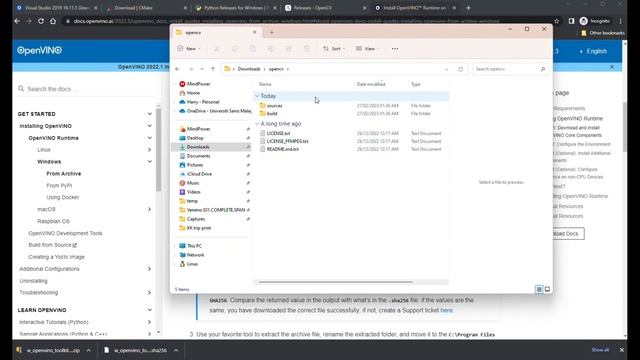The image size is (640, 360).
Task: Refresh the opencv folder view
Action: coord(460,69)
